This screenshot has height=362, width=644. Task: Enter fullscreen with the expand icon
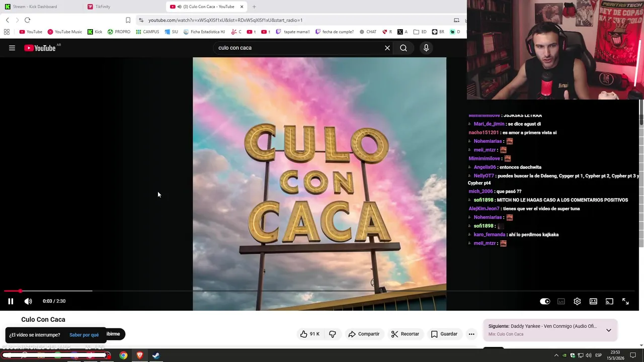coord(625,301)
